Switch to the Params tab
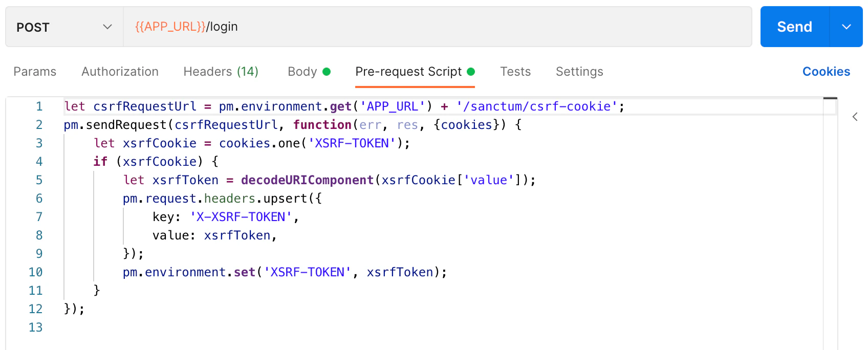The width and height of the screenshot is (868, 350). [x=35, y=72]
